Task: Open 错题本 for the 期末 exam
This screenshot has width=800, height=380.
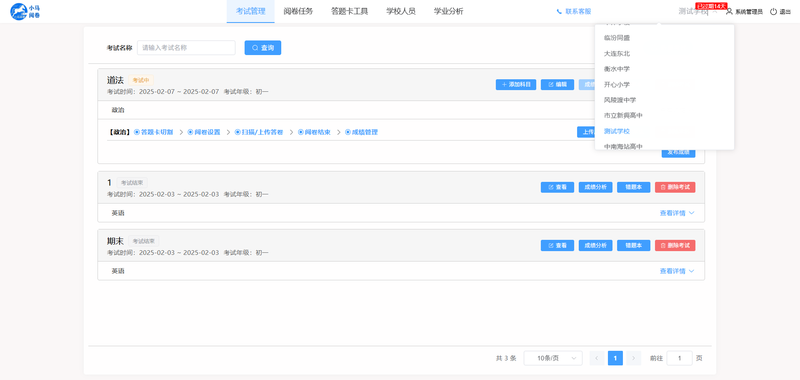Action: 634,245
